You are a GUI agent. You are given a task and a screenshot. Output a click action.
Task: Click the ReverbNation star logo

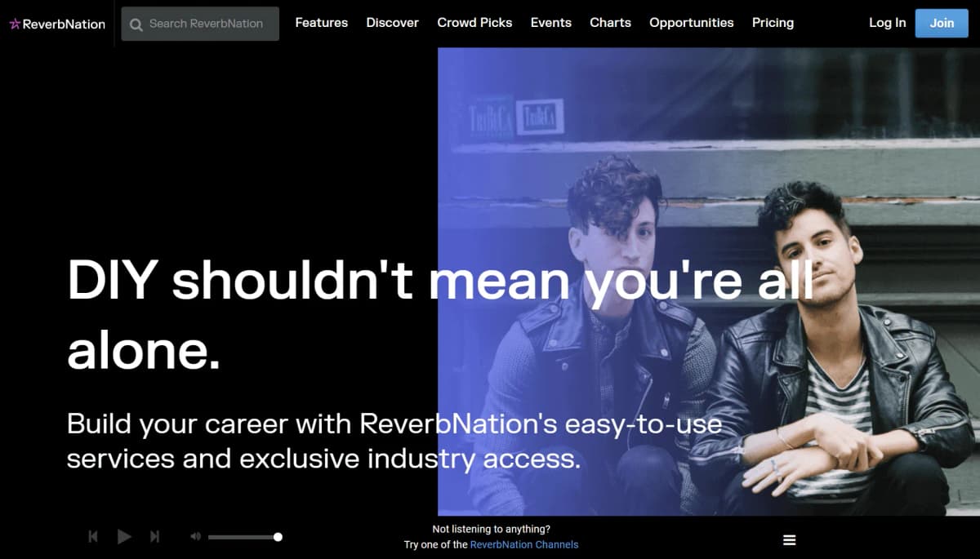[x=57, y=24]
